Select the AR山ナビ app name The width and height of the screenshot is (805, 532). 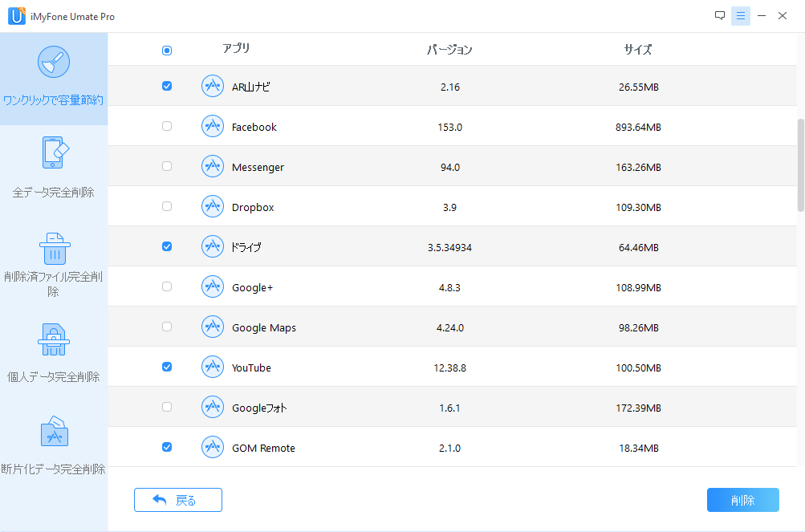pyautogui.click(x=250, y=87)
